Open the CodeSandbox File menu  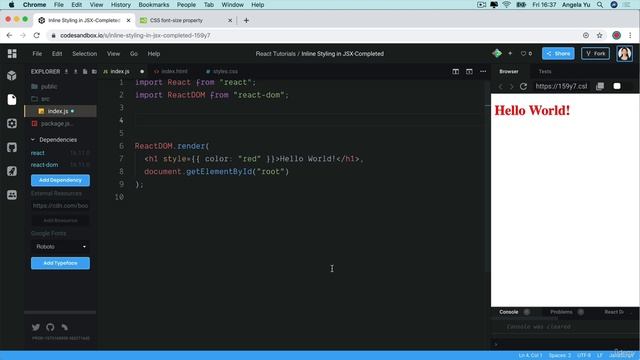tap(37, 53)
